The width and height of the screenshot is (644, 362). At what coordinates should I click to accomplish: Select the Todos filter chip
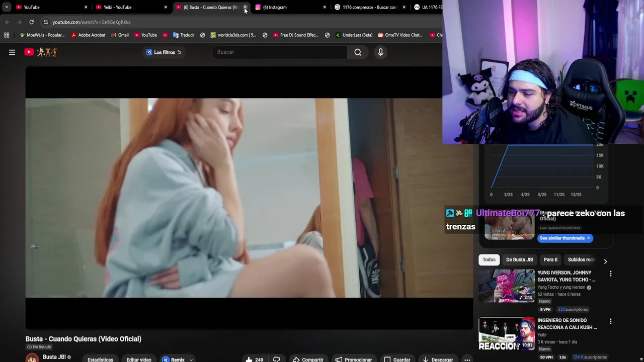[489, 259]
